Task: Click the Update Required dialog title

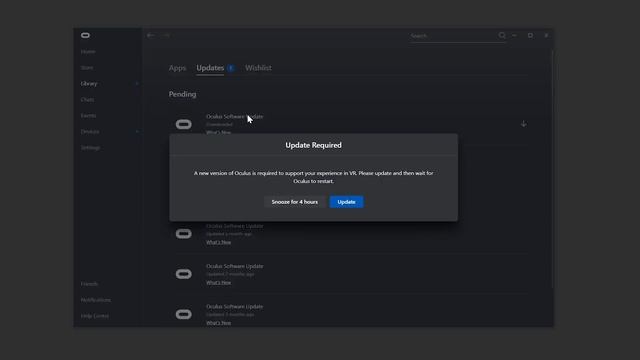Action: pos(313,145)
